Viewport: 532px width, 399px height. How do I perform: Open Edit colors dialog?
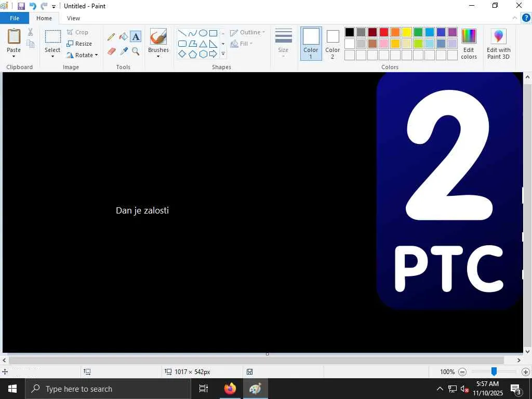[469, 44]
